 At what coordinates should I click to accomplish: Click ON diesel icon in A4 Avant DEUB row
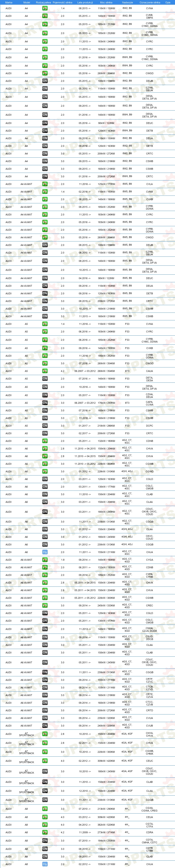[x=45, y=245]
